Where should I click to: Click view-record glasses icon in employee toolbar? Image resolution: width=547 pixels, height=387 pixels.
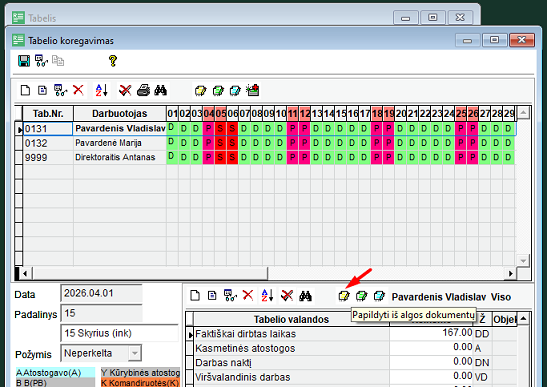click(x=60, y=90)
